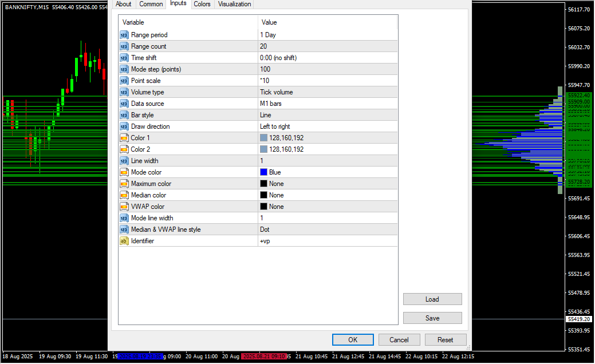The width and height of the screenshot is (595, 364).
Task: Click the Time shift variable icon
Action: 124,58
